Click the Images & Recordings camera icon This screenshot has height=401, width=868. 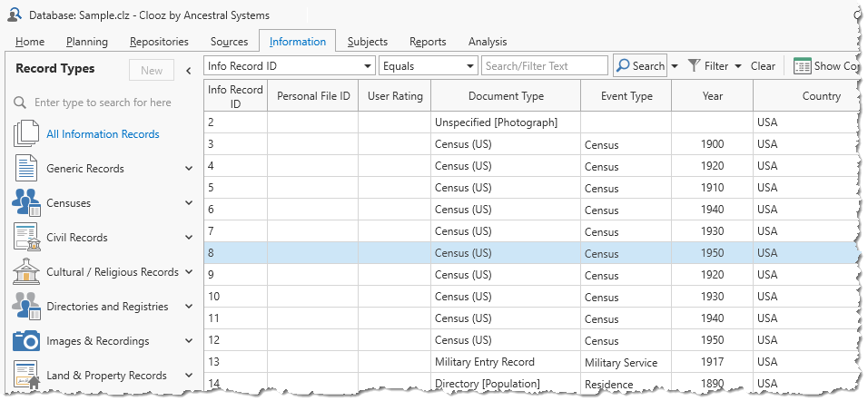click(25, 341)
